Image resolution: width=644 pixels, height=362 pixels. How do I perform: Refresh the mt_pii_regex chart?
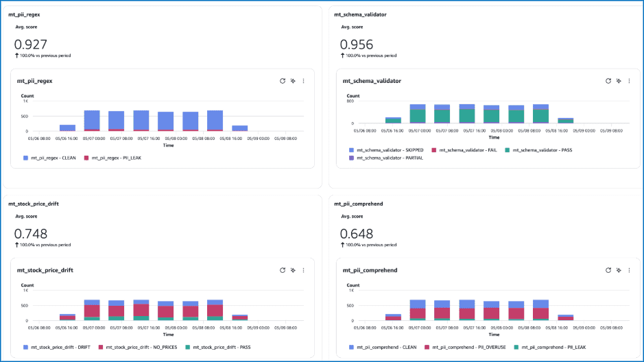[283, 81]
